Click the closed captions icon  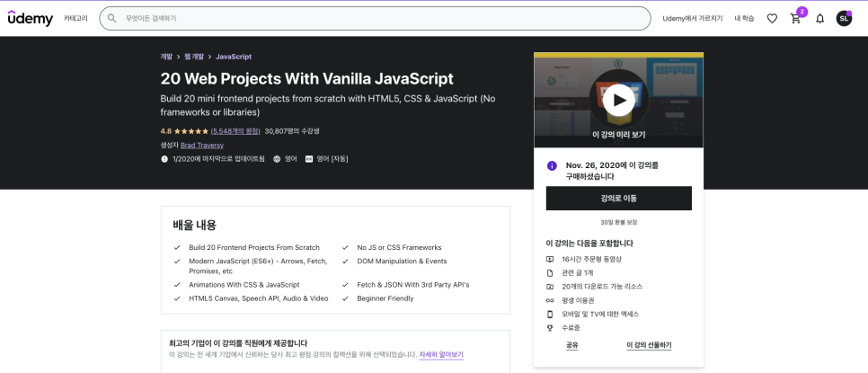click(x=309, y=159)
